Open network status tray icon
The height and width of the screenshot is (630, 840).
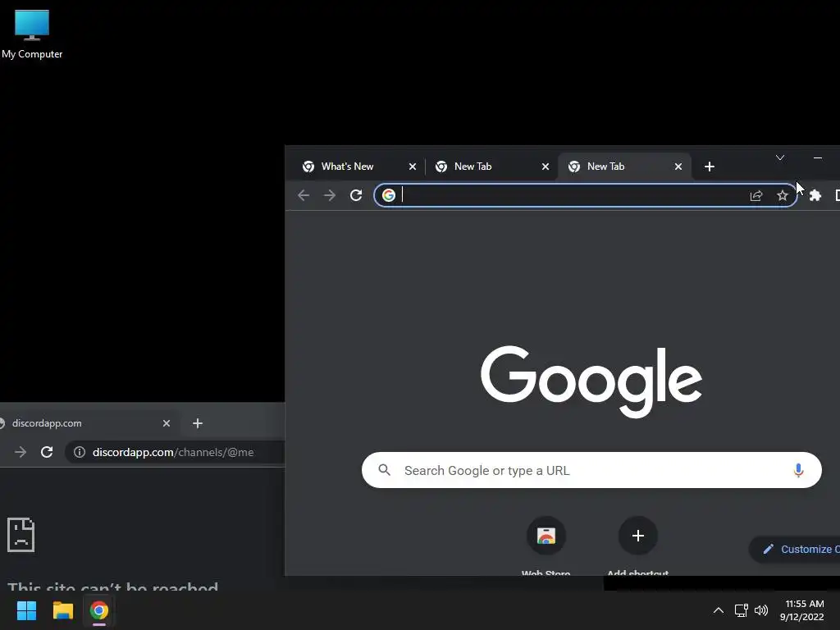point(741,610)
